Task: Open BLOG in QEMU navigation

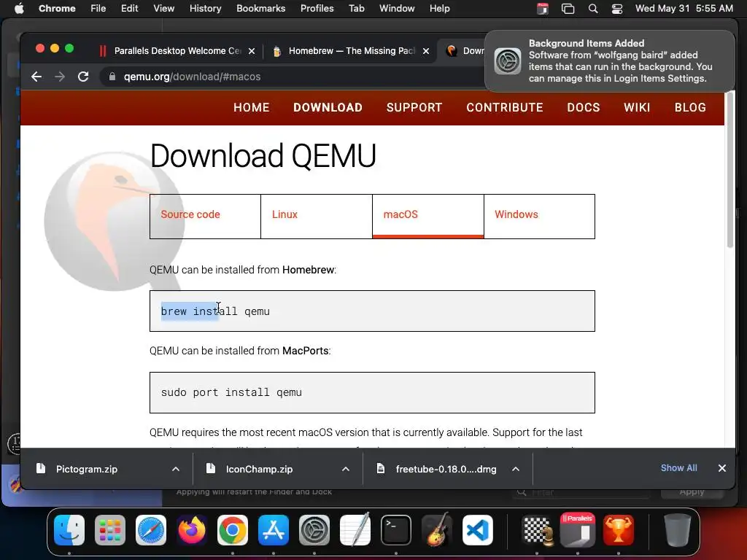Action: (690, 108)
